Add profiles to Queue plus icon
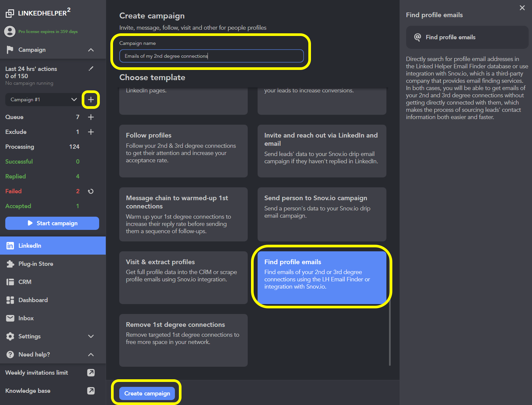 tap(91, 117)
